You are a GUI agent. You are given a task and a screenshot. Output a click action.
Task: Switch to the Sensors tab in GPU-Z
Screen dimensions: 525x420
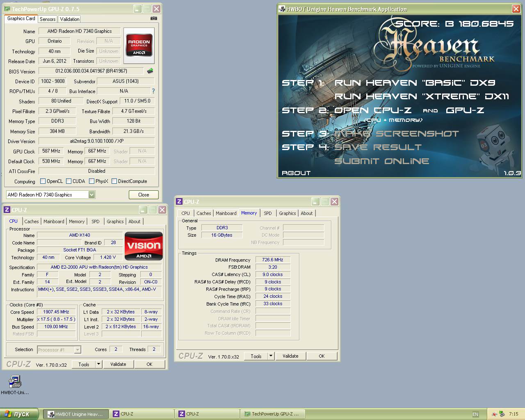click(48, 19)
